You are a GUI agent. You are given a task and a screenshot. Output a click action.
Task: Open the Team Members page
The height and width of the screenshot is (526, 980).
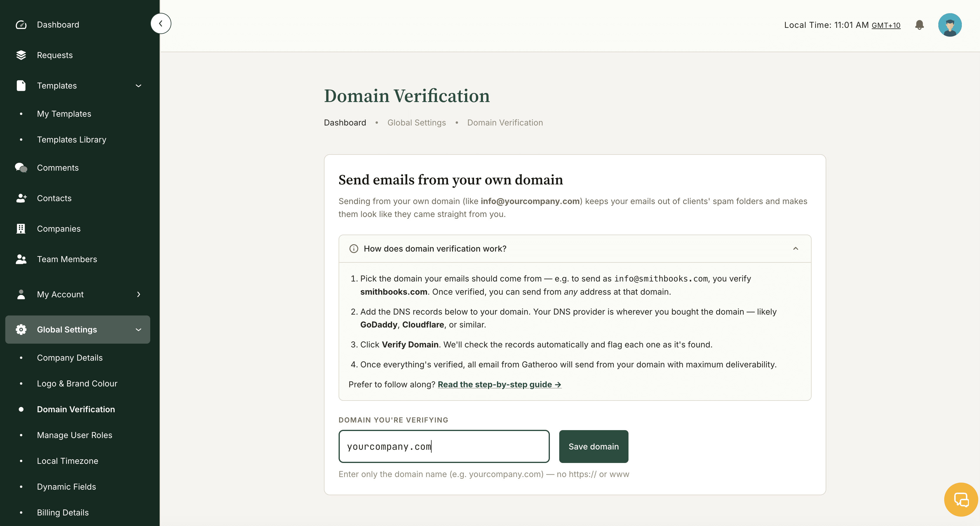click(x=67, y=259)
